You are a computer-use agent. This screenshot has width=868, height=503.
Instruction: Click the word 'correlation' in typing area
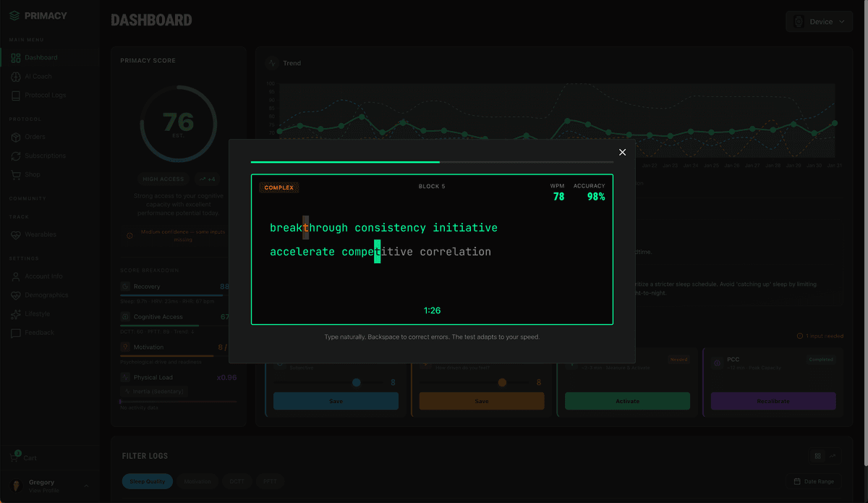[x=455, y=252]
